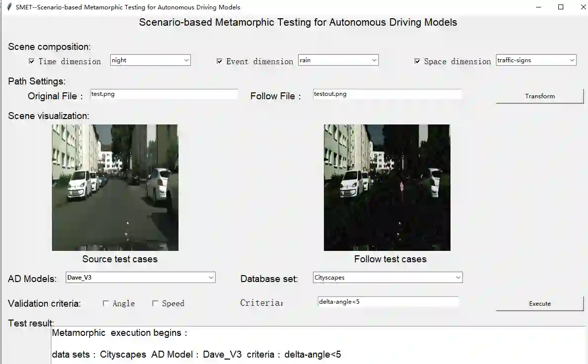Viewport: 588px width, 364px height.
Task: Open the Time dimension 'night' dropdown
Action: (150, 60)
